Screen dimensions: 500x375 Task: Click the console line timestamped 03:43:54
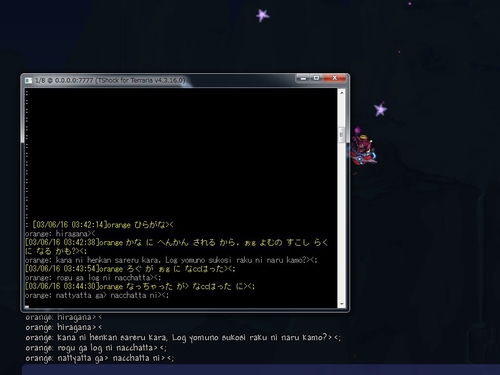130,269
